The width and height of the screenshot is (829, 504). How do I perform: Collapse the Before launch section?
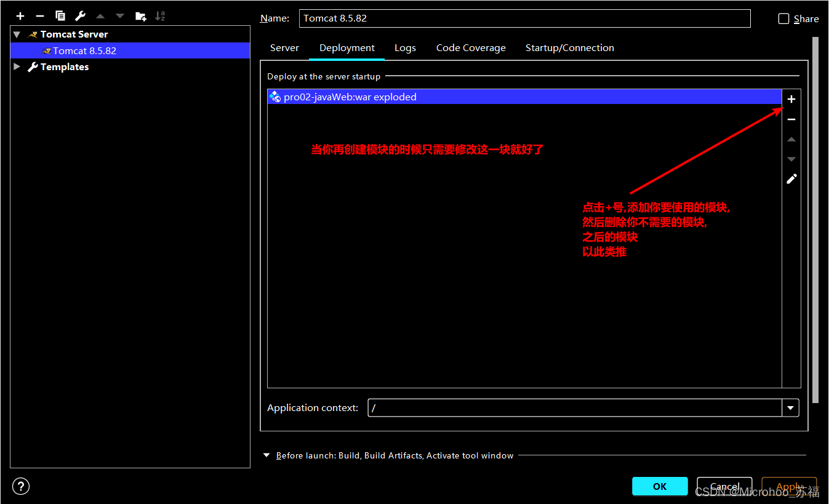tap(266, 455)
